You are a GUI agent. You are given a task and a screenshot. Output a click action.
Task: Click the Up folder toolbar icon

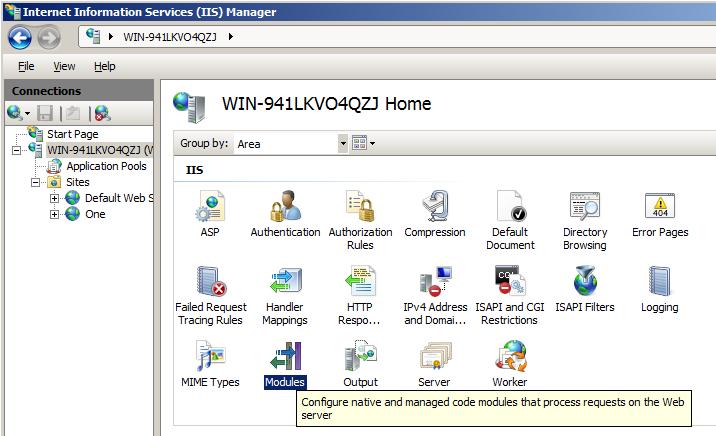click(73, 113)
